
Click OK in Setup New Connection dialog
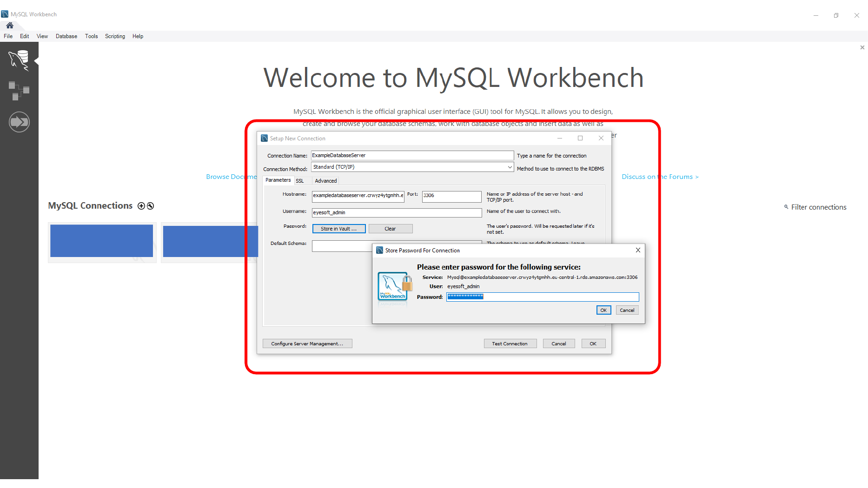click(593, 343)
